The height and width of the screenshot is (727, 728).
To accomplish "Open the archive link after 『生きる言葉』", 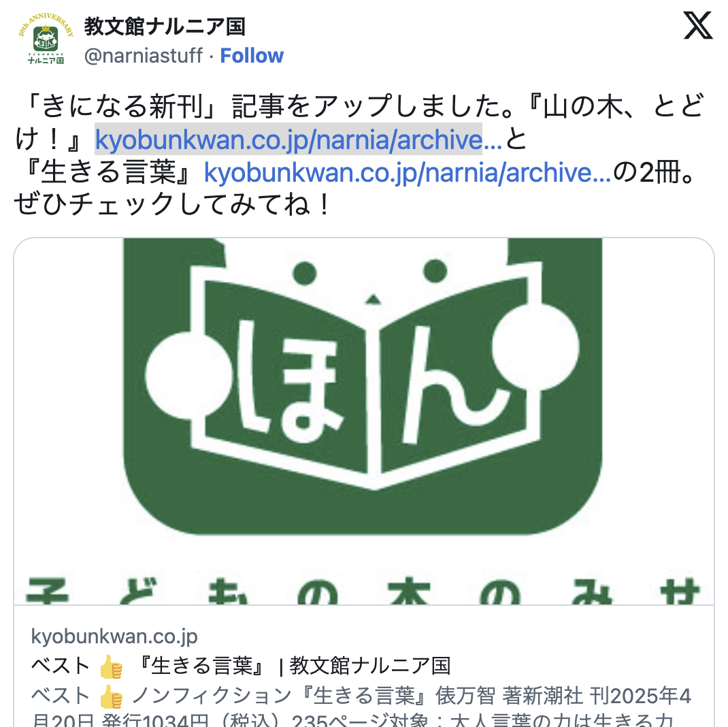I will click(x=407, y=172).
